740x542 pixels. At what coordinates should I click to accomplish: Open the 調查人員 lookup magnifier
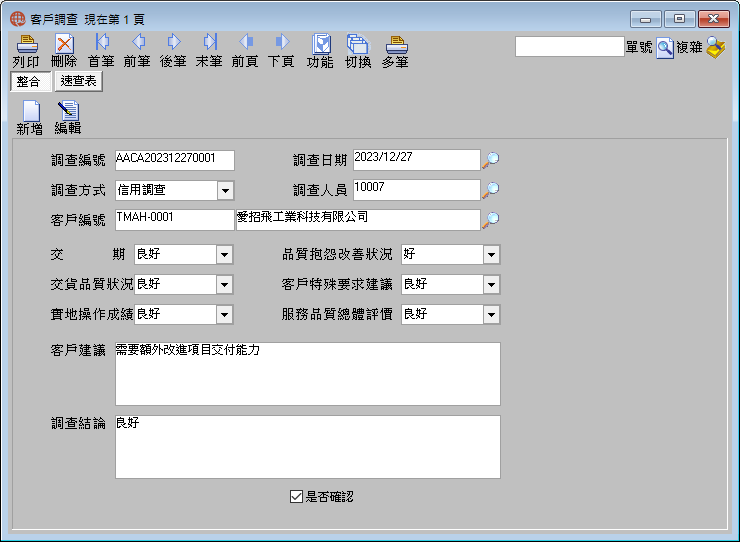click(x=490, y=190)
